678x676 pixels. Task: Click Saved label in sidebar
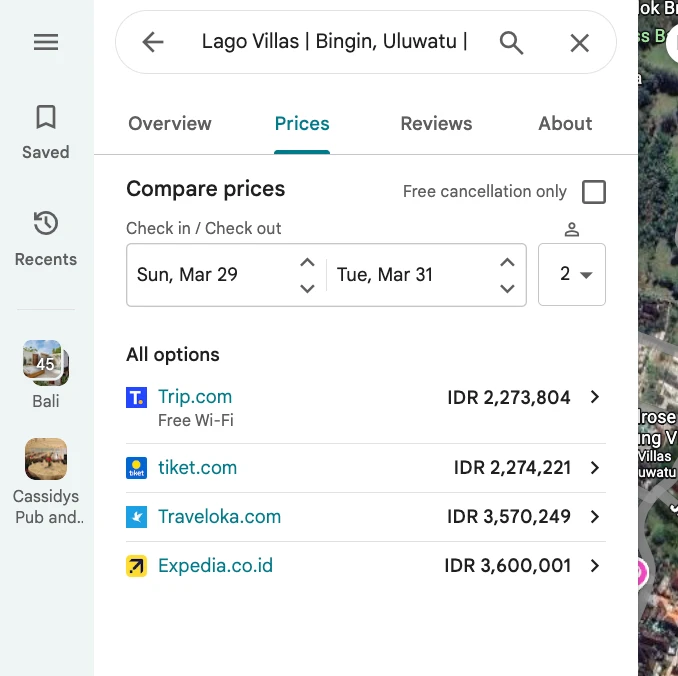(46, 152)
